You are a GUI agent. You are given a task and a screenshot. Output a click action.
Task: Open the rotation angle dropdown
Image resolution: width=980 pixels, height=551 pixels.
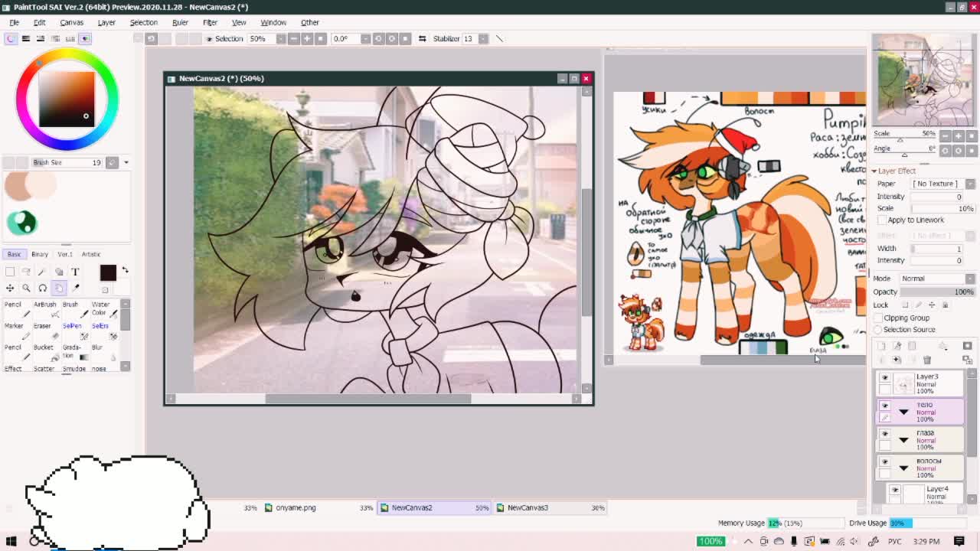coord(365,38)
